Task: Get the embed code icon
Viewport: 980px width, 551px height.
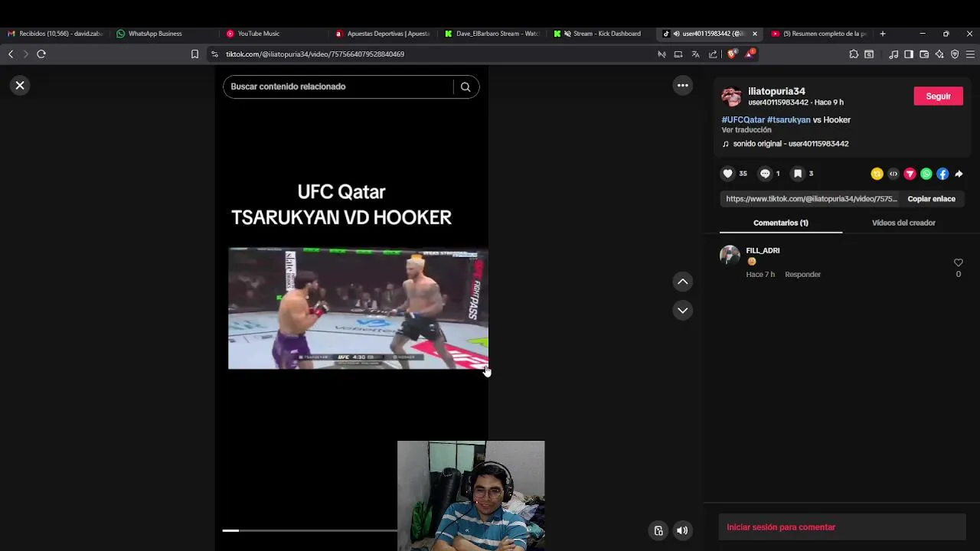Action: (x=893, y=174)
